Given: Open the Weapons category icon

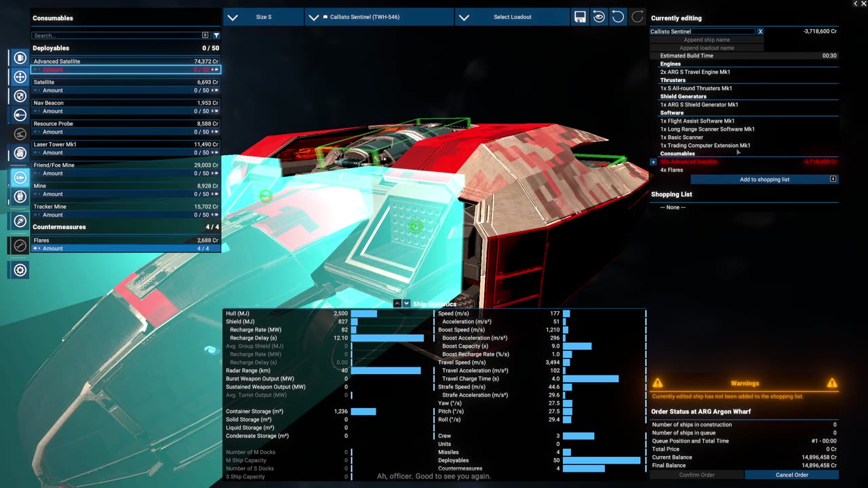Looking at the screenshot, I should (20, 115).
